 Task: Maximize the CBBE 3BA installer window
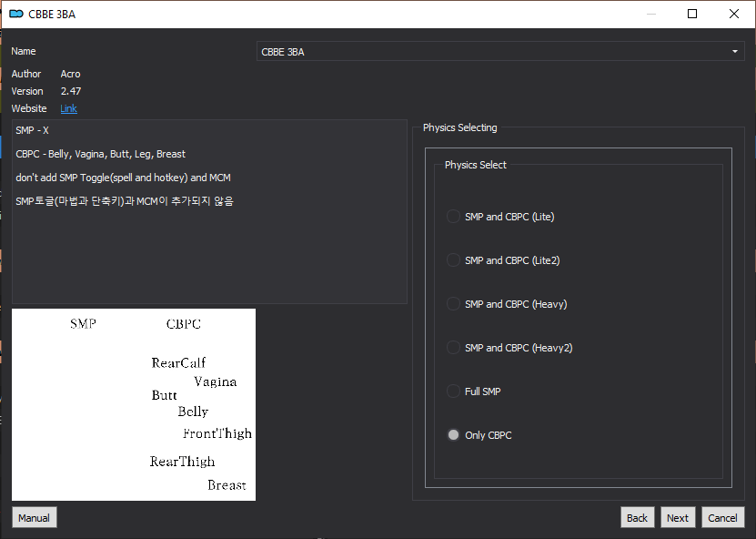(x=692, y=14)
